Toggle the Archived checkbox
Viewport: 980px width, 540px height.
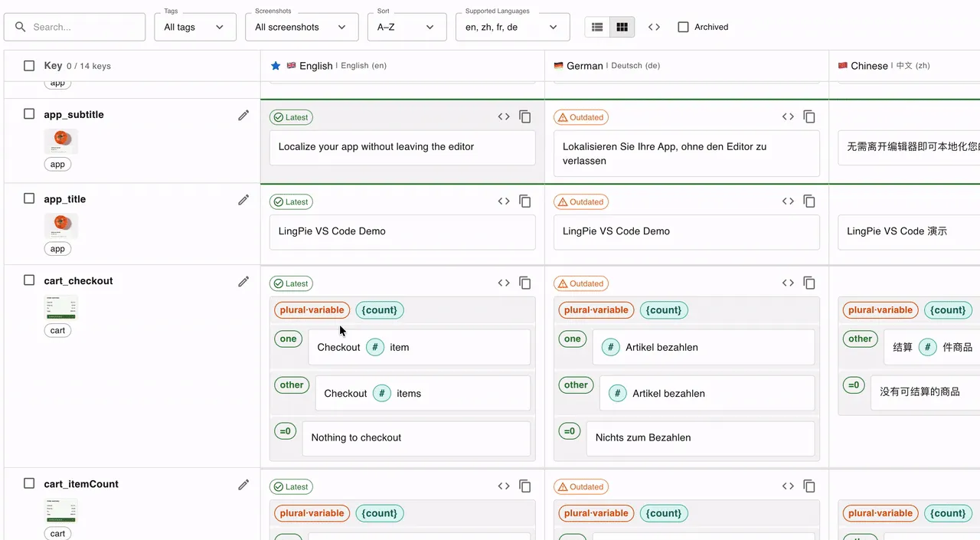[683, 27]
